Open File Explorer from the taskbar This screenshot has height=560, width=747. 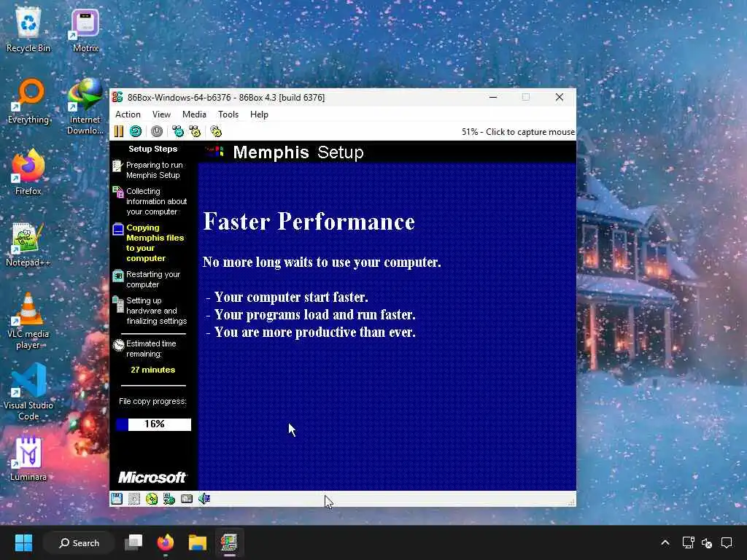197,542
